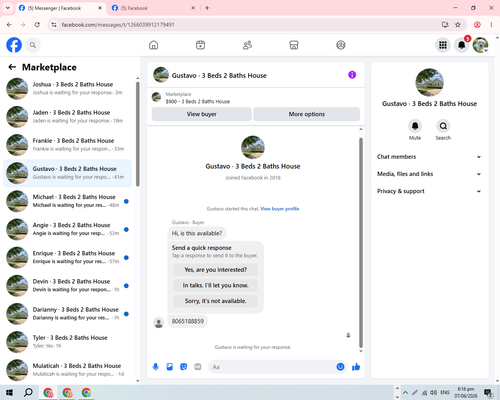Attach a photo with the image icon

[170, 367]
